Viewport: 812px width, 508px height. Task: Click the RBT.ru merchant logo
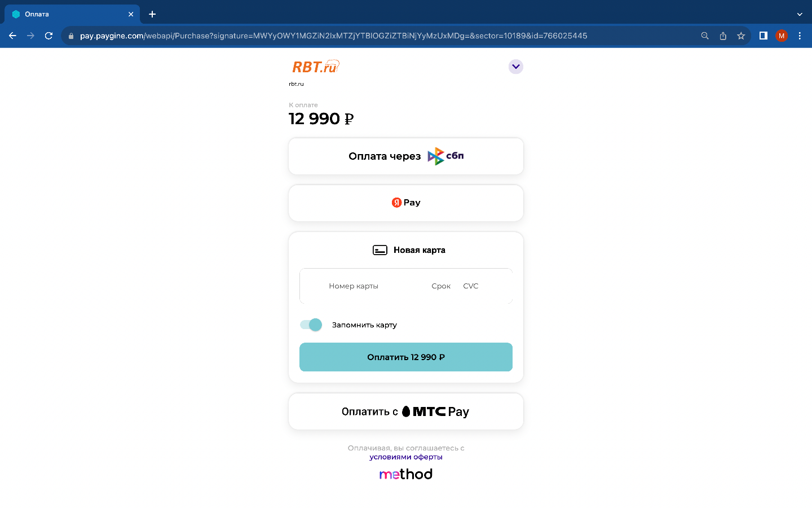pyautogui.click(x=315, y=67)
